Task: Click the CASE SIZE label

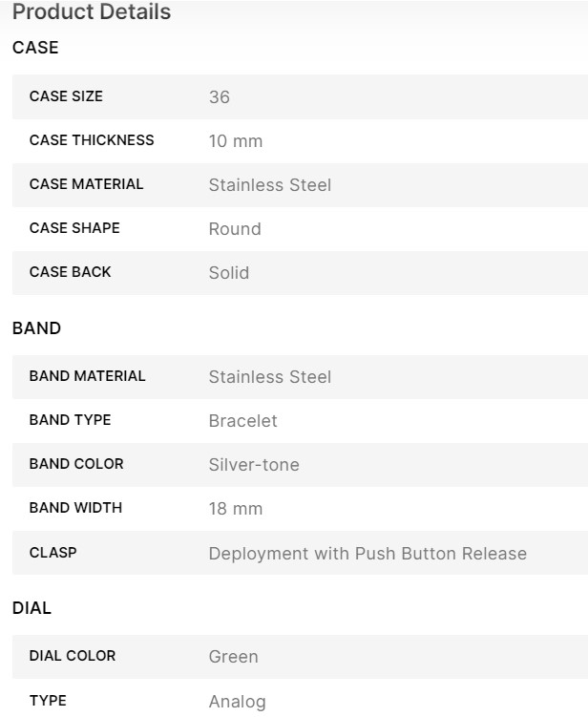Action: pyautogui.click(x=66, y=96)
